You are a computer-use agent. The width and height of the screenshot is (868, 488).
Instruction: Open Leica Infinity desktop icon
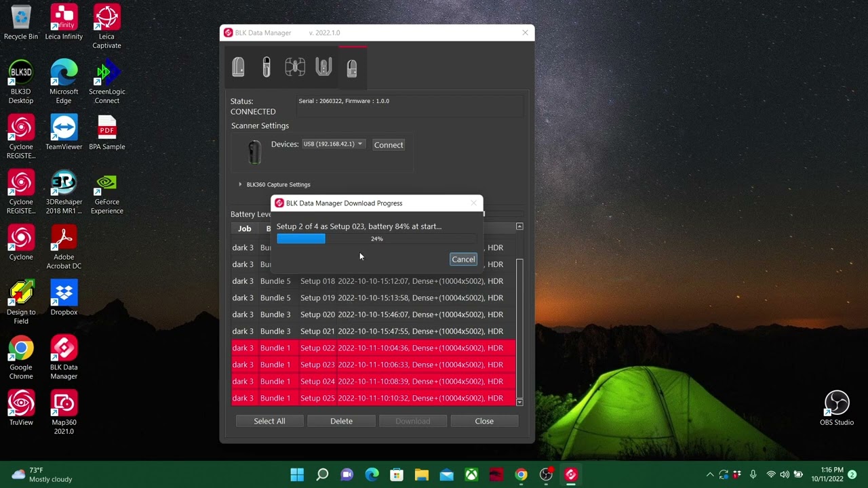coord(64,23)
